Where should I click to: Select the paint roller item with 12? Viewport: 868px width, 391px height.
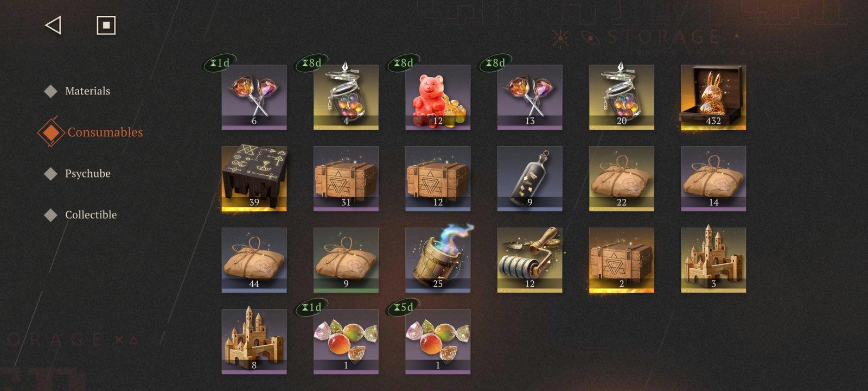pos(530,260)
